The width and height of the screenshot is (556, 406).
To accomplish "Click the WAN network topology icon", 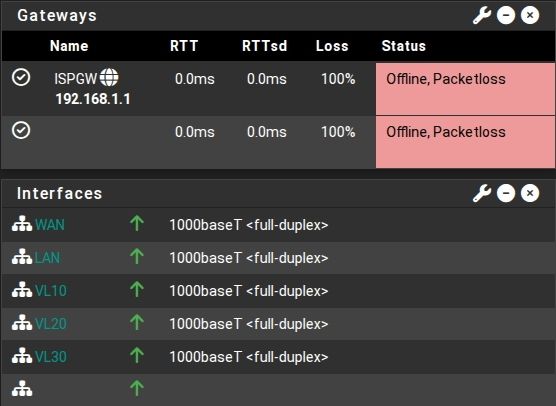I will pos(22,224).
